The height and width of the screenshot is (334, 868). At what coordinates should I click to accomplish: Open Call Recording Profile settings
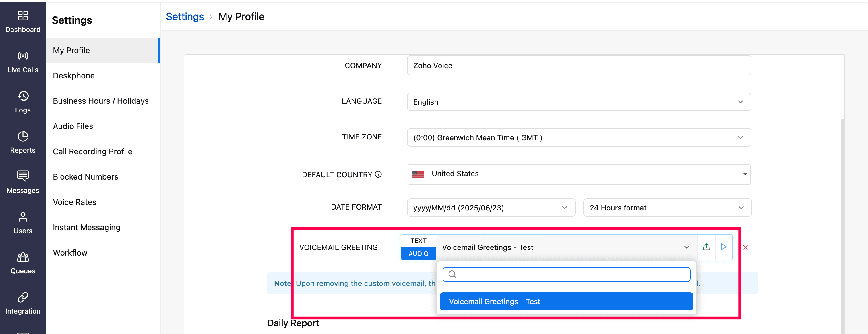coord(92,151)
